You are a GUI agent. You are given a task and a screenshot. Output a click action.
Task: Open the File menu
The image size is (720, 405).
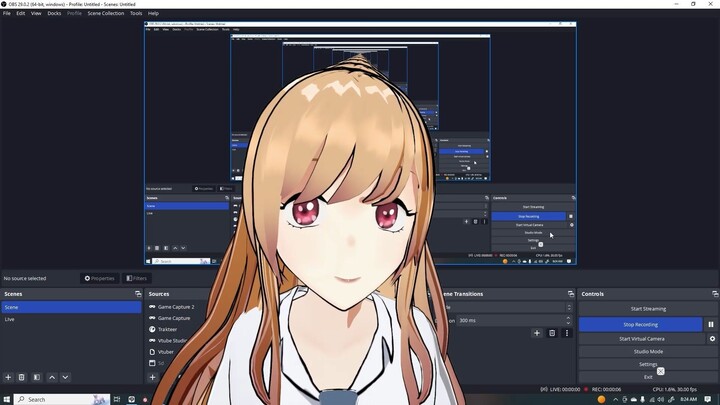point(6,13)
